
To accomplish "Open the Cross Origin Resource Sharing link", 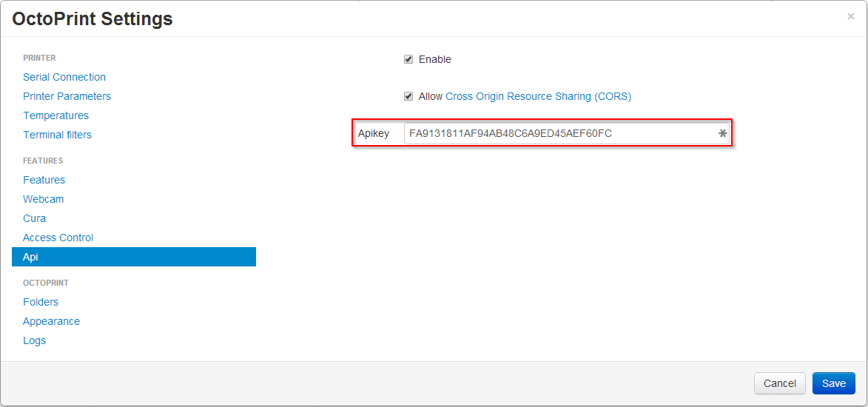I will [538, 96].
